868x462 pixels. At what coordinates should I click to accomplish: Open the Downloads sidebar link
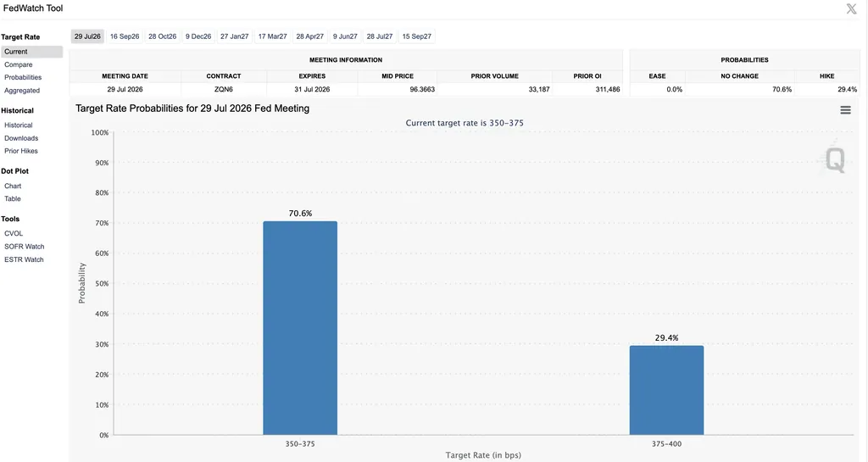(21, 138)
